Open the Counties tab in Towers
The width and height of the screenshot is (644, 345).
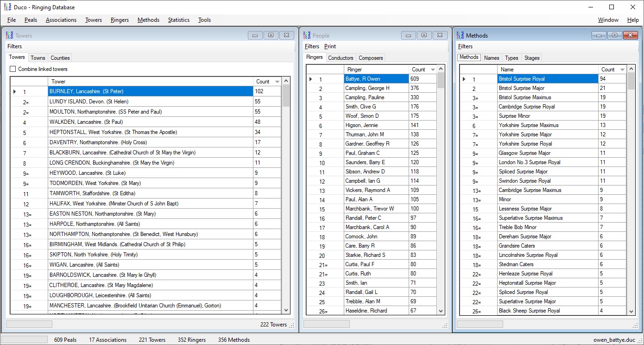[60, 58]
